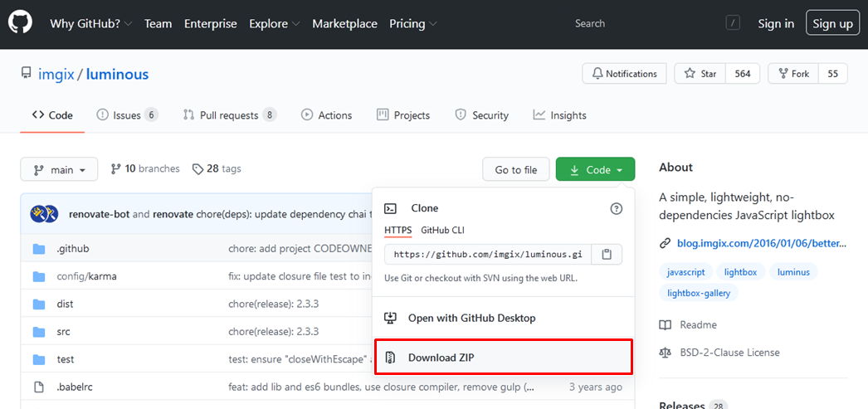
Task: Click the dist folder icon
Action: point(38,304)
